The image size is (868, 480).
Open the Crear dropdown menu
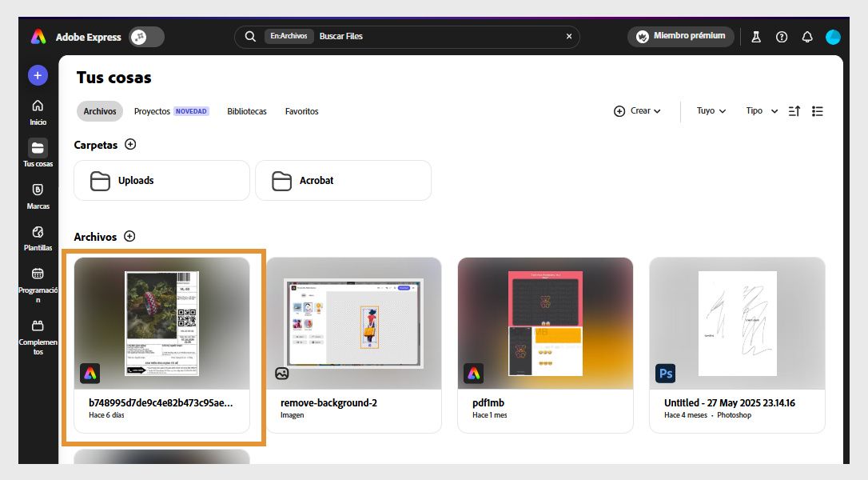coord(638,110)
